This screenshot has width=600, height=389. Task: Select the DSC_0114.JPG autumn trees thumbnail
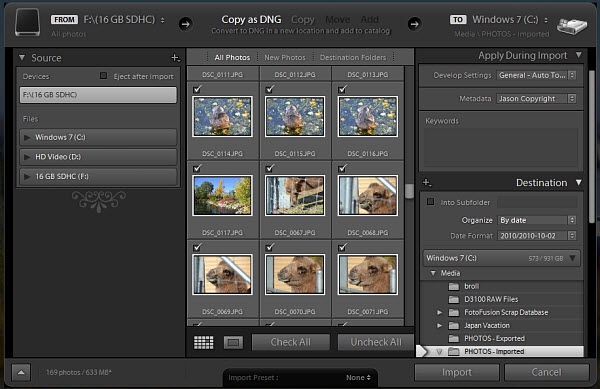(x=222, y=195)
